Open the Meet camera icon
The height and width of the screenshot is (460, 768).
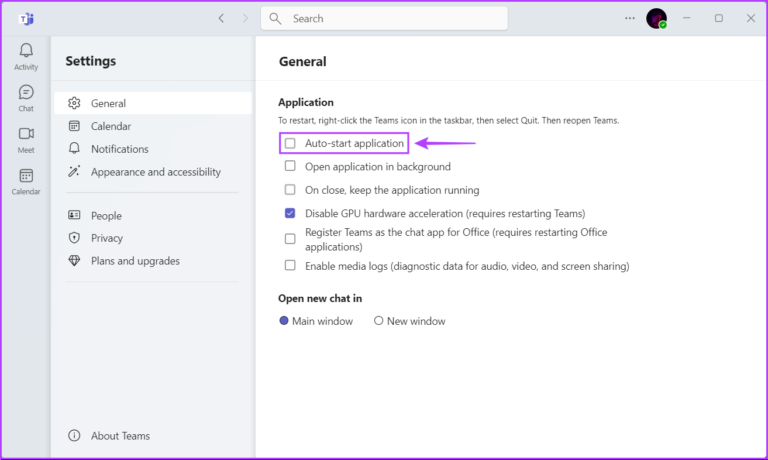[26, 140]
